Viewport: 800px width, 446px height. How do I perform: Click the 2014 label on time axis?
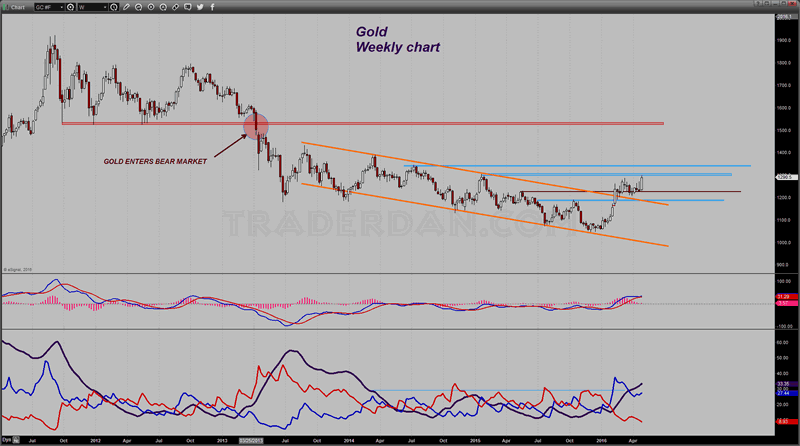click(348, 440)
